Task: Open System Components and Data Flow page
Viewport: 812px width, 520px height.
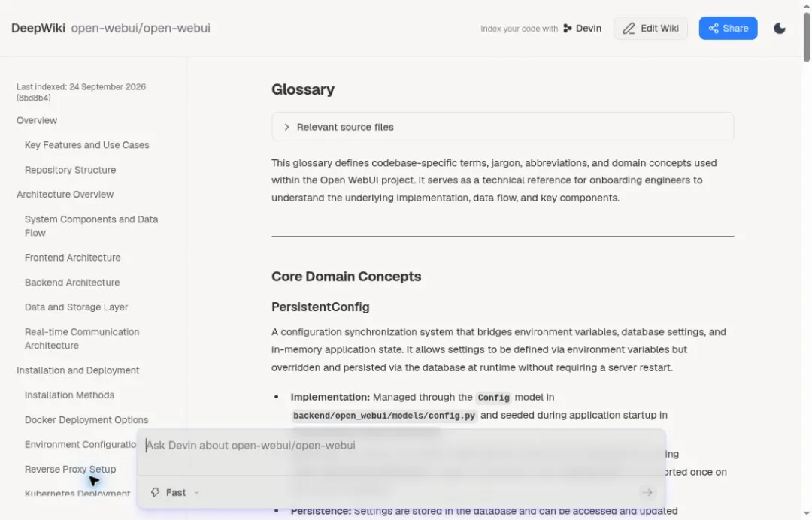Action: 92,226
